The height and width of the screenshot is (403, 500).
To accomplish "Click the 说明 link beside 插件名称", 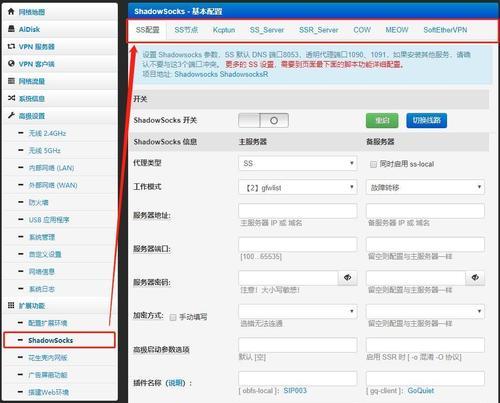I will click(x=176, y=383).
